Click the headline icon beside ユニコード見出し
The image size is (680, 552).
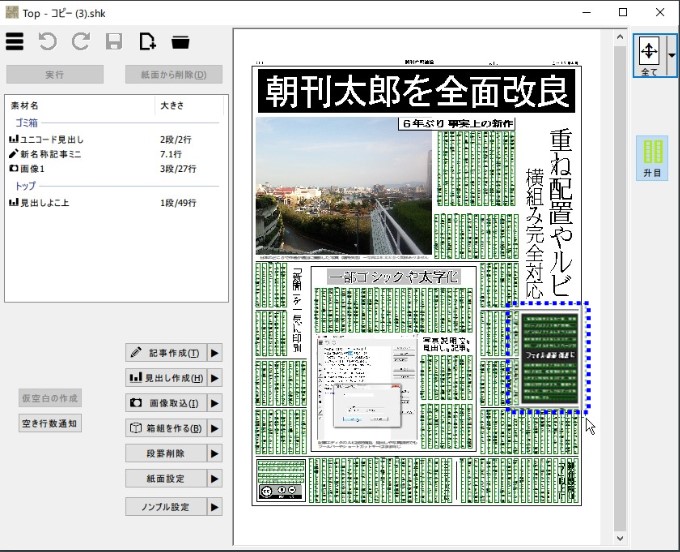point(13,139)
